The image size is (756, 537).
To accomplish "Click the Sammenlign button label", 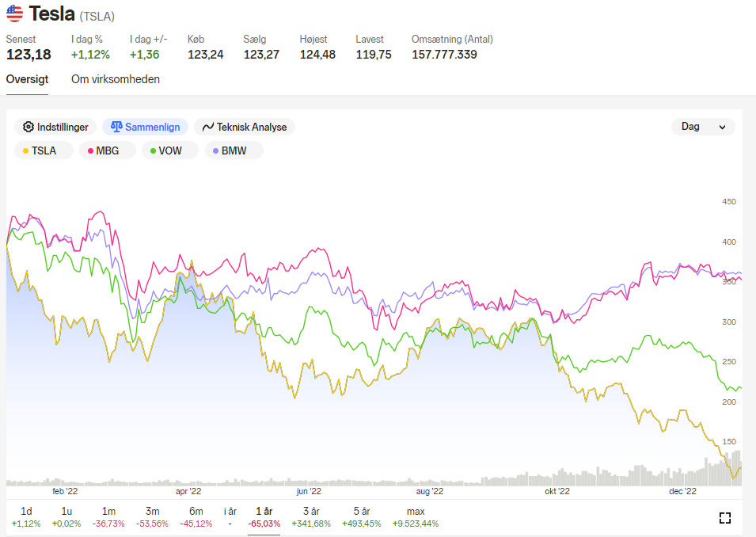I will [152, 127].
